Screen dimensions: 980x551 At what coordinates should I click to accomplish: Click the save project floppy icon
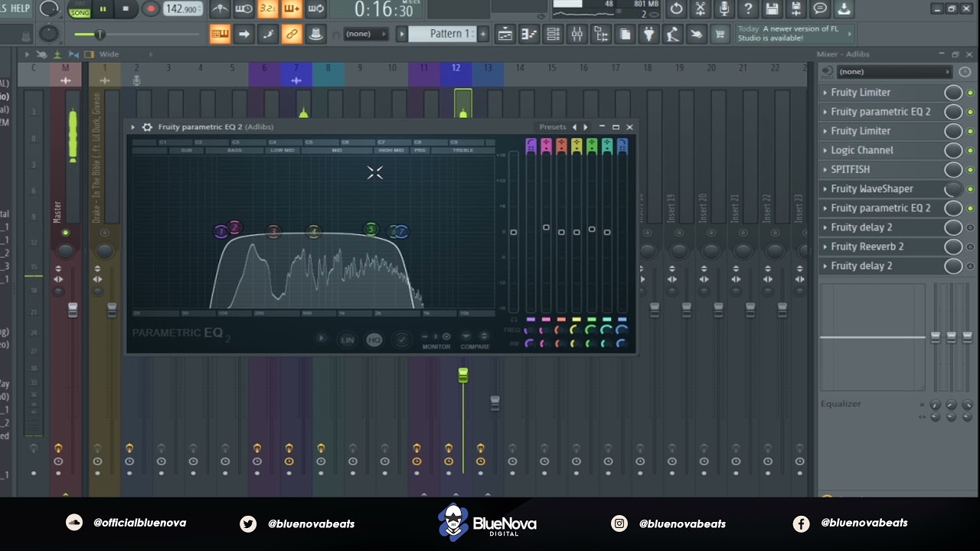click(x=772, y=9)
